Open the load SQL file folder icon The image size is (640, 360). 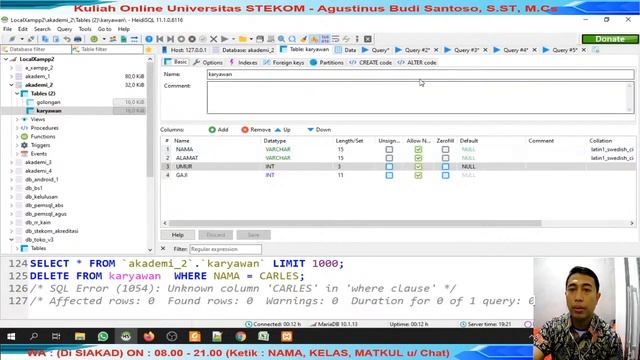pos(242,39)
